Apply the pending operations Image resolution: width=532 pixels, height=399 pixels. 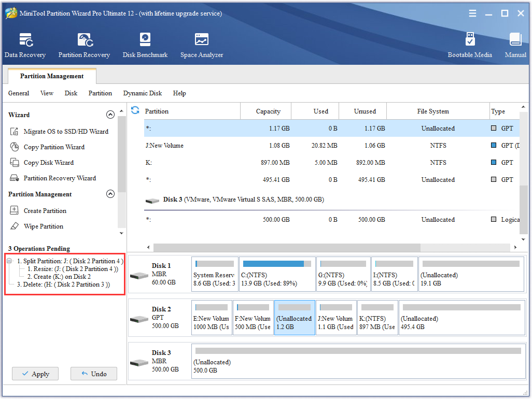(x=35, y=374)
